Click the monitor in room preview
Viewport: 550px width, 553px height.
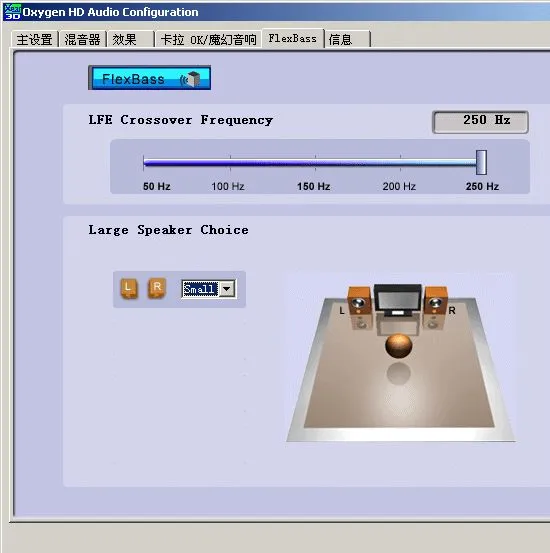(398, 300)
